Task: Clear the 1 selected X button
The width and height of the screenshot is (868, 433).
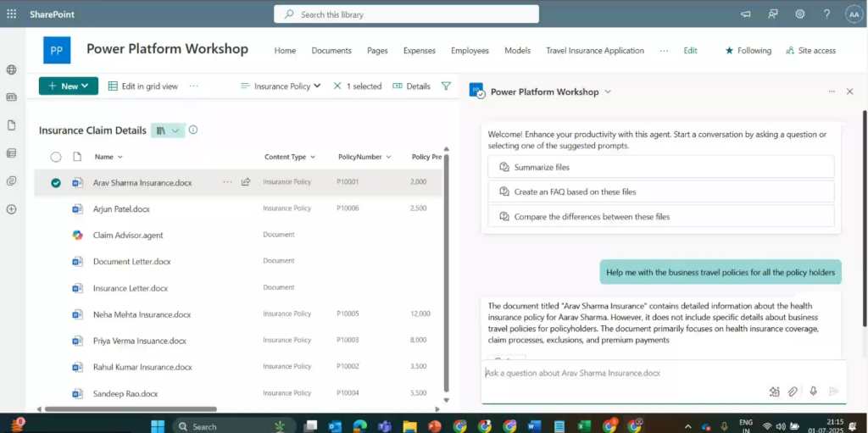Action: (337, 86)
